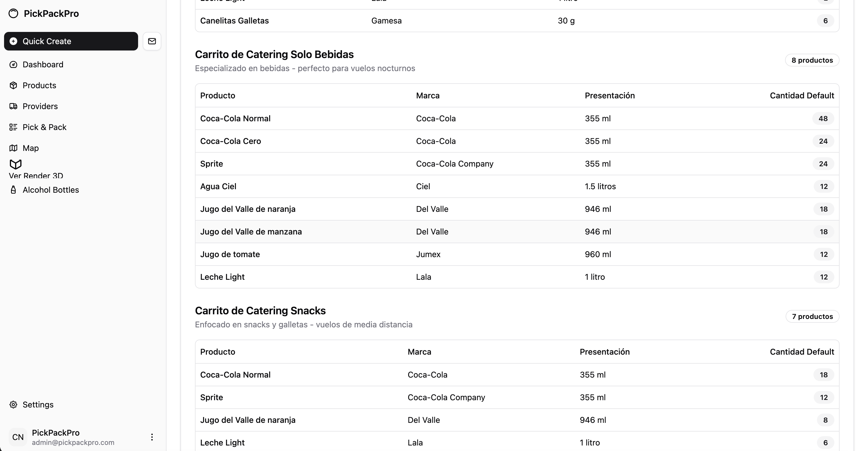Click the PickPackPro logo icon
868x451 pixels.
[13, 13]
